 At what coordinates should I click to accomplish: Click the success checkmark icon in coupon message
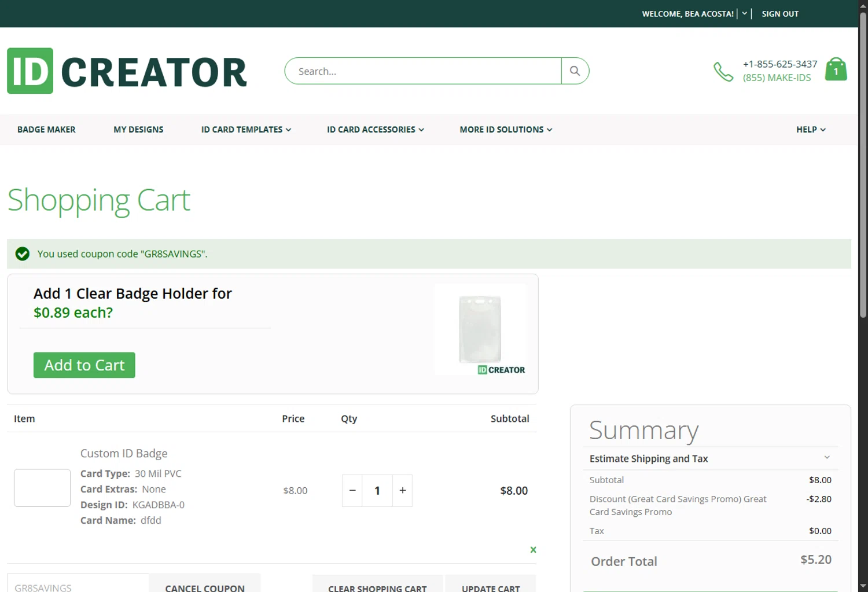[x=23, y=253]
